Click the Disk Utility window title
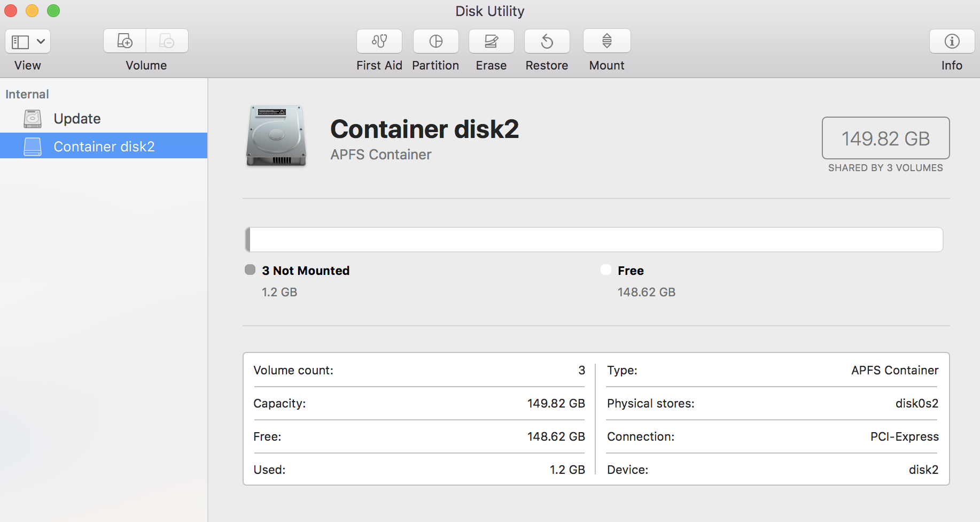The image size is (980, 522). coord(489,11)
